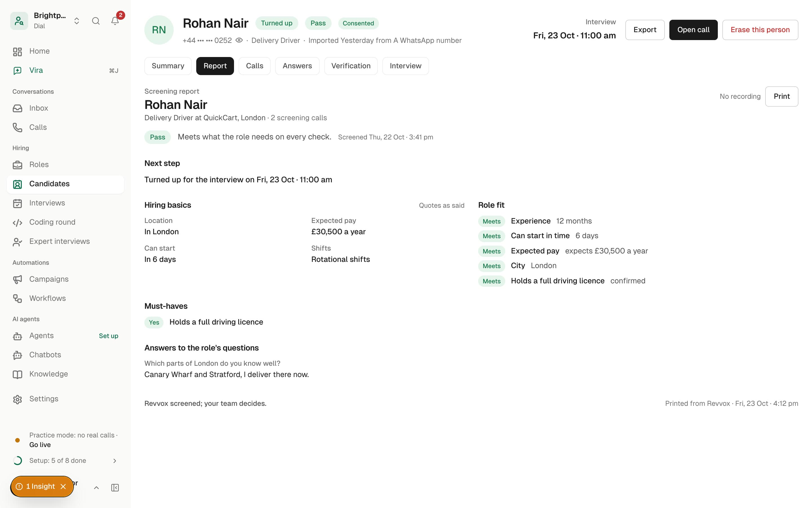The width and height of the screenshot is (812, 508).
Task: Click the practice mode orange dot
Action: (17, 440)
